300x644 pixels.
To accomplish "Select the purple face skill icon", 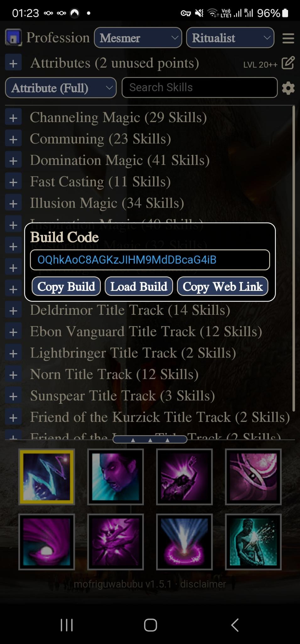I will click(116, 477).
